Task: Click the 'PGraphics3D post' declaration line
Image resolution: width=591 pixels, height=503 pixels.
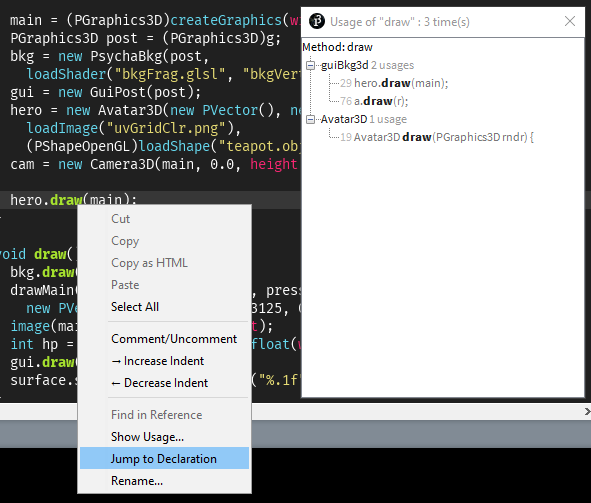Action: coord(145,38)
